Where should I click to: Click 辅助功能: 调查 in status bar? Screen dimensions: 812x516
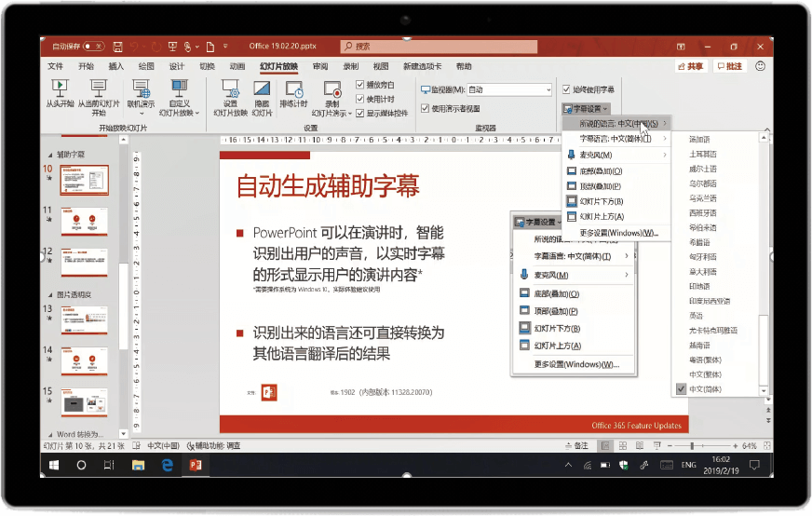coord(214,445)
